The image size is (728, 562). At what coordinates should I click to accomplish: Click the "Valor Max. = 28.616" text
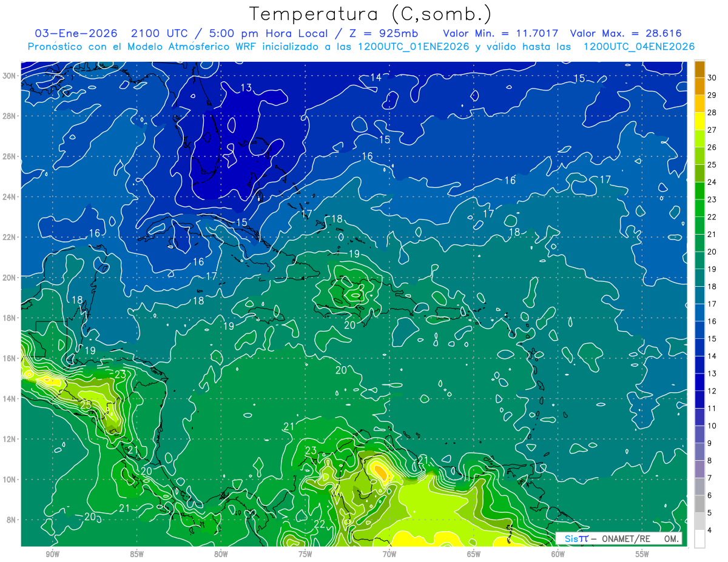(x=626, y=33)
